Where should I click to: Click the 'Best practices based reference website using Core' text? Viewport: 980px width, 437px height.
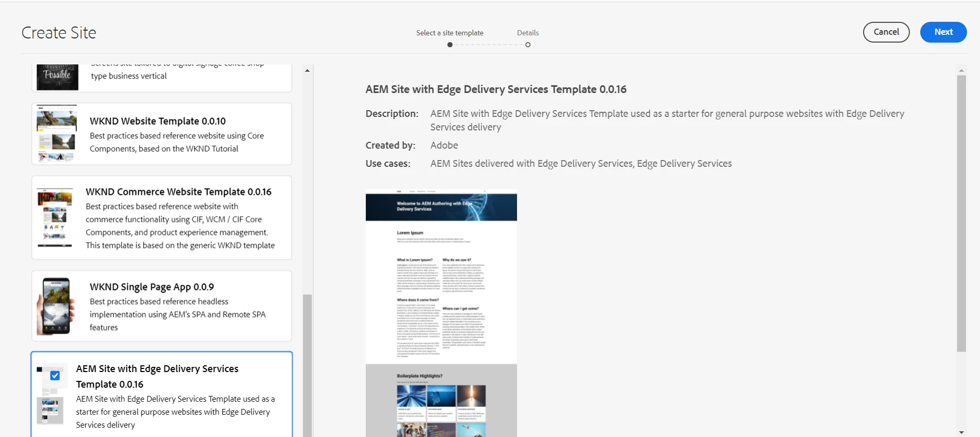coord(177,136)
